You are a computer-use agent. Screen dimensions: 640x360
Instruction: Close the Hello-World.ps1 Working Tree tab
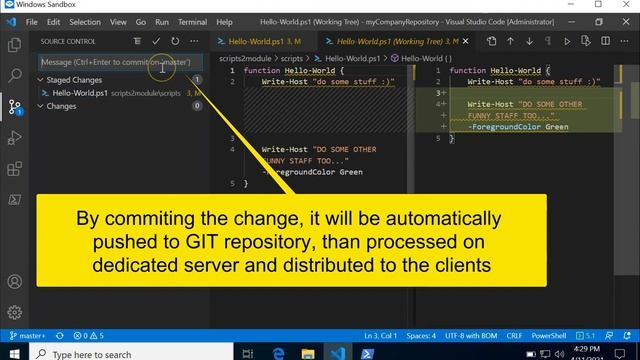(465, 41)
